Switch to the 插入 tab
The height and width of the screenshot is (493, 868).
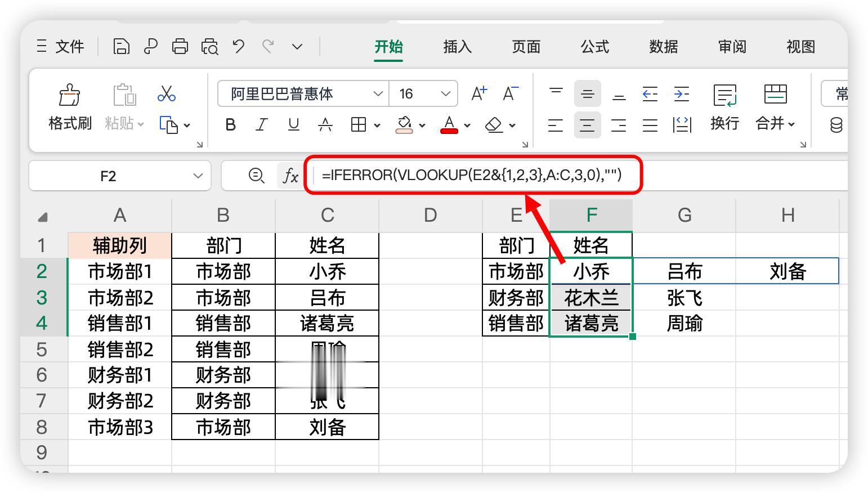tap(458, 47)
